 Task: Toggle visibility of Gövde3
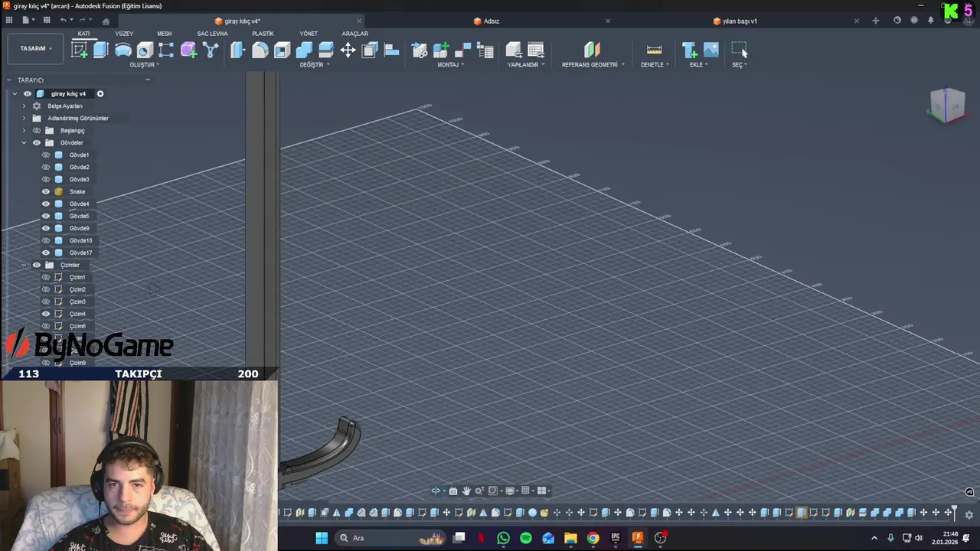pos(46,179)
